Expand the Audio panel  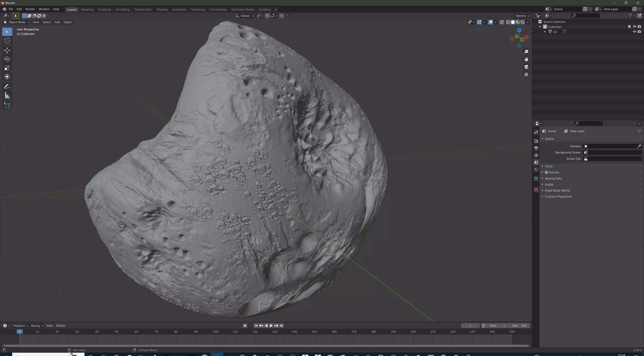point(549,185)
